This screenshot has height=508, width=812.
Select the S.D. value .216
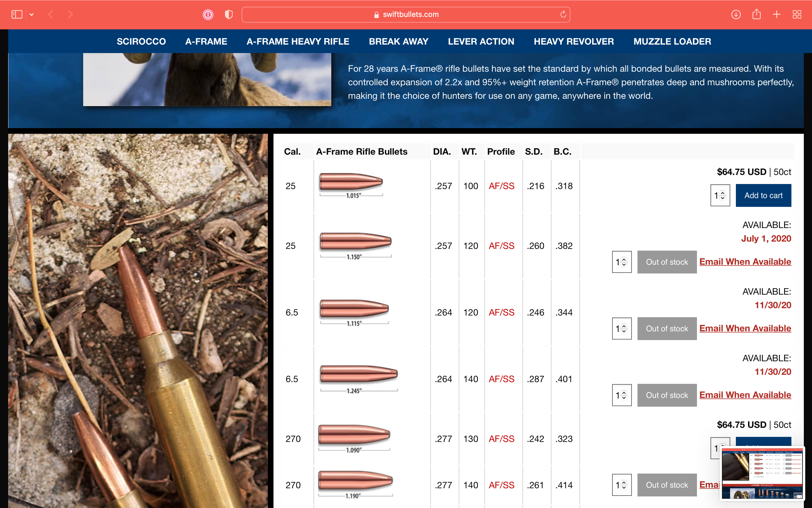(x=535, y=186)
